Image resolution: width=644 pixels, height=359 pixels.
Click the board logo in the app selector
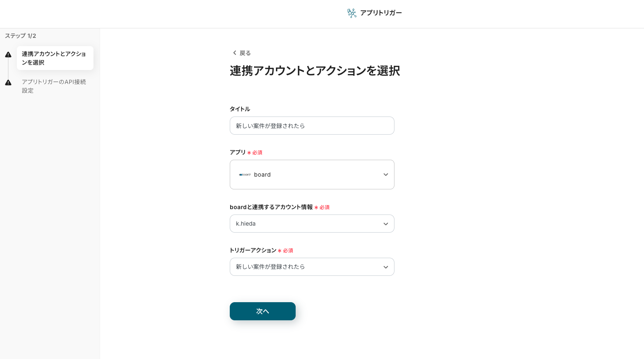point(245,175)
